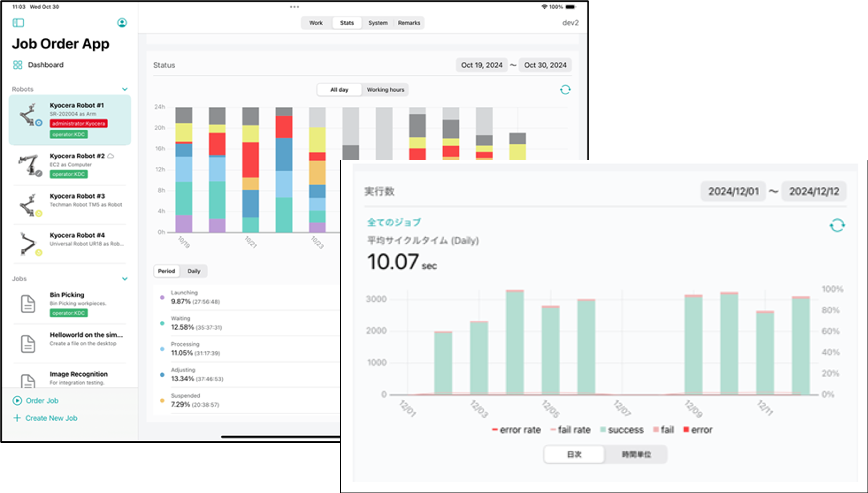Collapse the Robots section chevron
The height and width of the screenshot is (493, 868).
(x=125, y=89)
